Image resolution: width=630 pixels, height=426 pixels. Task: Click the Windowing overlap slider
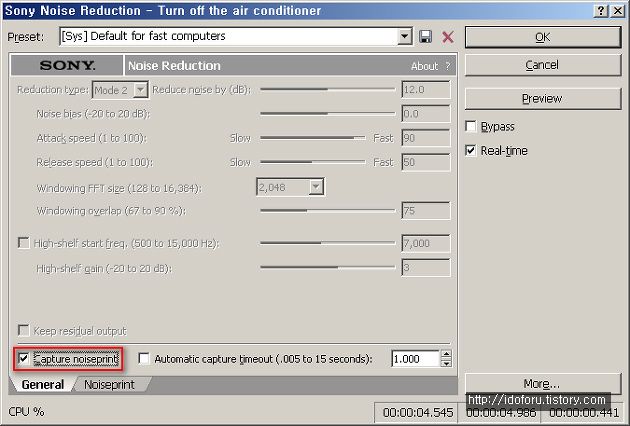pyautogui.click(x=327, y=210)
